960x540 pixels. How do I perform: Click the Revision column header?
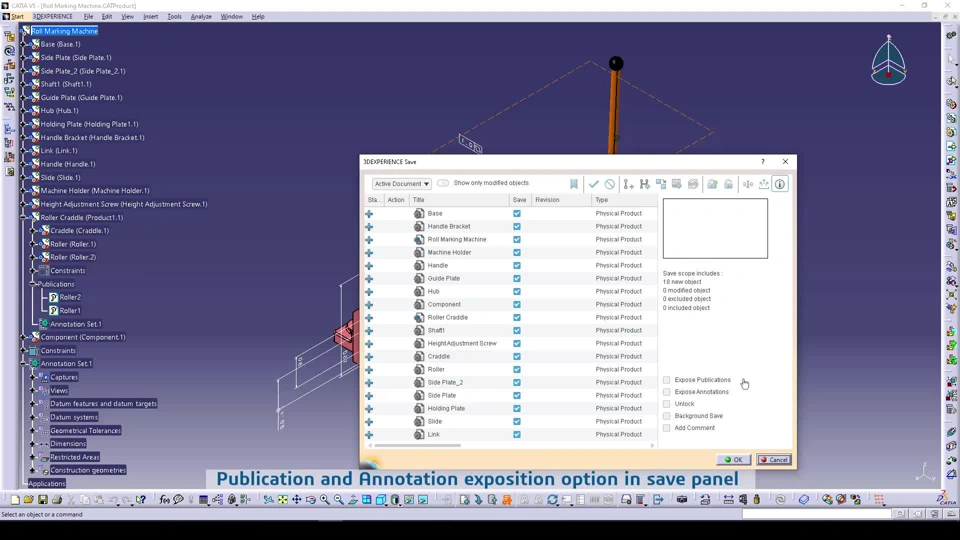click(561, 200)
